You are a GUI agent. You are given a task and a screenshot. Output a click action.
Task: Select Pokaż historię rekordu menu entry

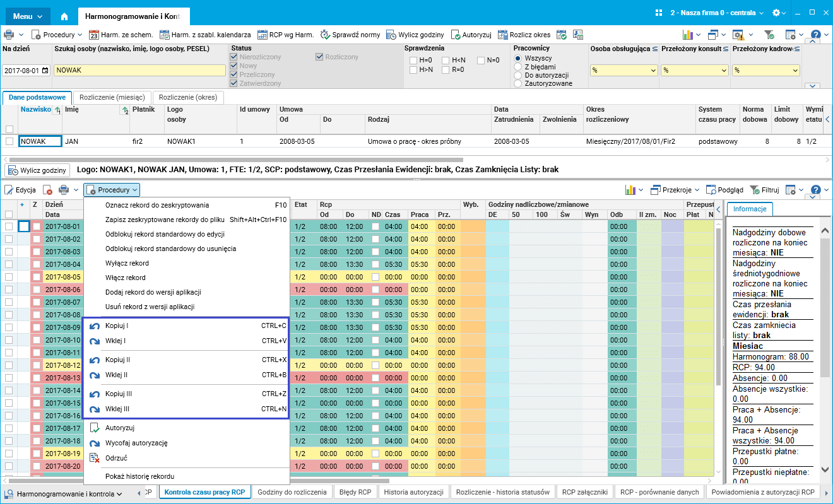139,476
